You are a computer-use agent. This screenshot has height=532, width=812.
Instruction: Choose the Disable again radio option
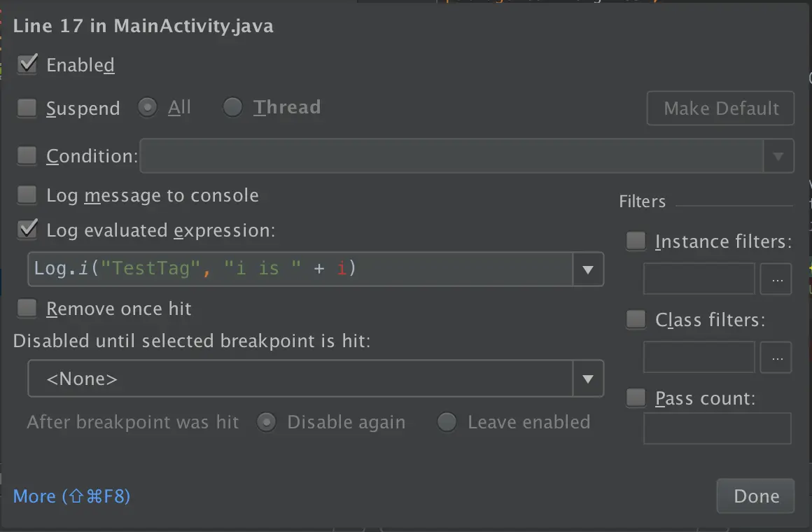click(x=266, y=422)
